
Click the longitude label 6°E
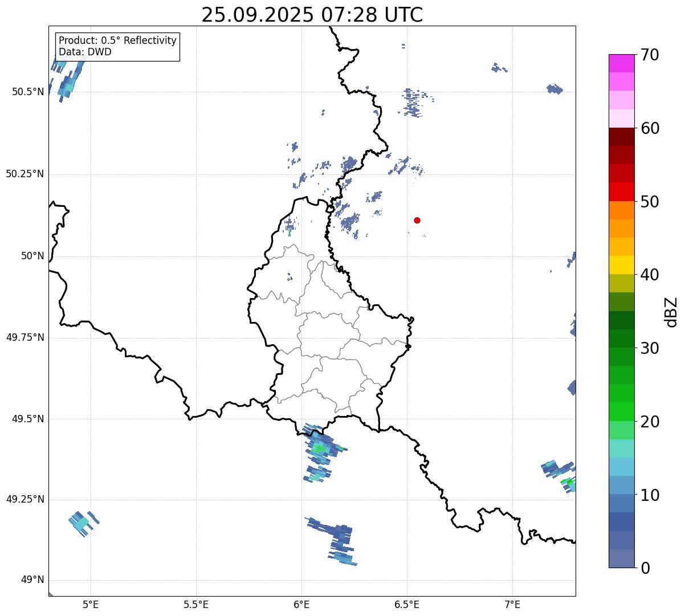coord(301,605)
